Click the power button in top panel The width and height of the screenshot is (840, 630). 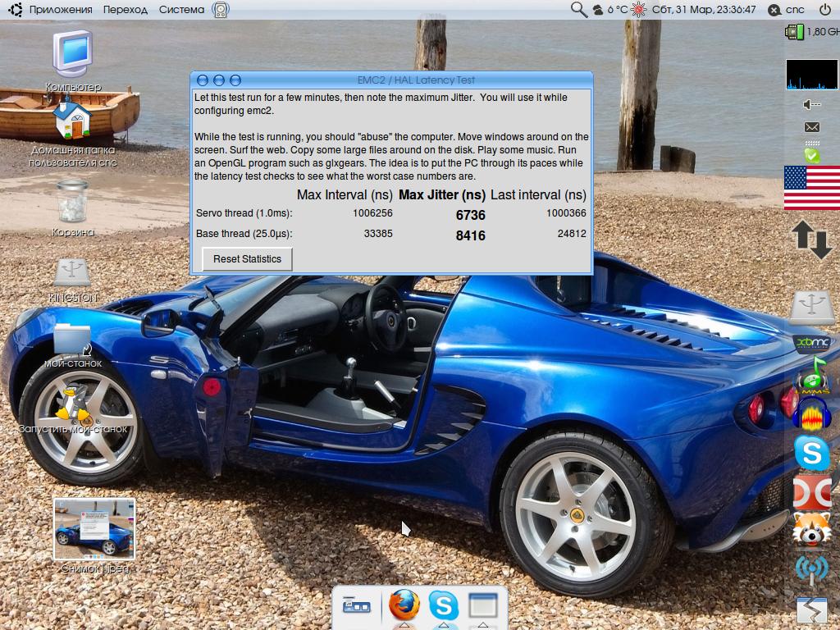coord(825,10)
